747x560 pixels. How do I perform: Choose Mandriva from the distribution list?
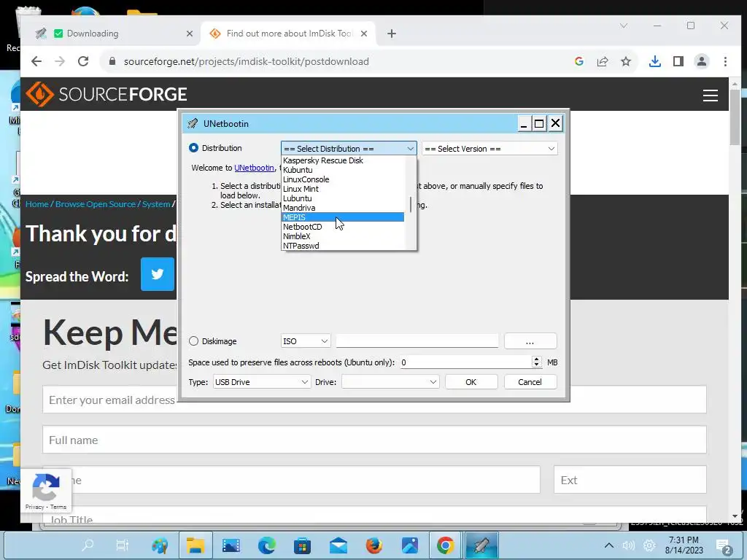299,208
